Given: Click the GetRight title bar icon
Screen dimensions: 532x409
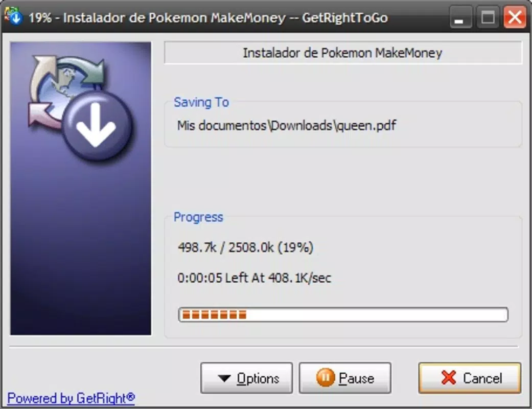Looking at the screenshot, I should [14, 16].
